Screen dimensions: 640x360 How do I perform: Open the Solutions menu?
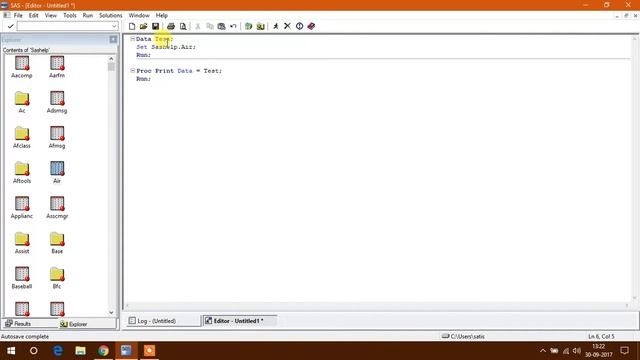[x=111, y=16]
